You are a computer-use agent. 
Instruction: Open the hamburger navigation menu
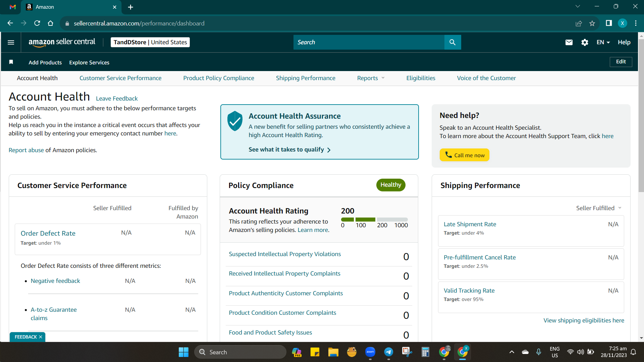pos(11,42)
